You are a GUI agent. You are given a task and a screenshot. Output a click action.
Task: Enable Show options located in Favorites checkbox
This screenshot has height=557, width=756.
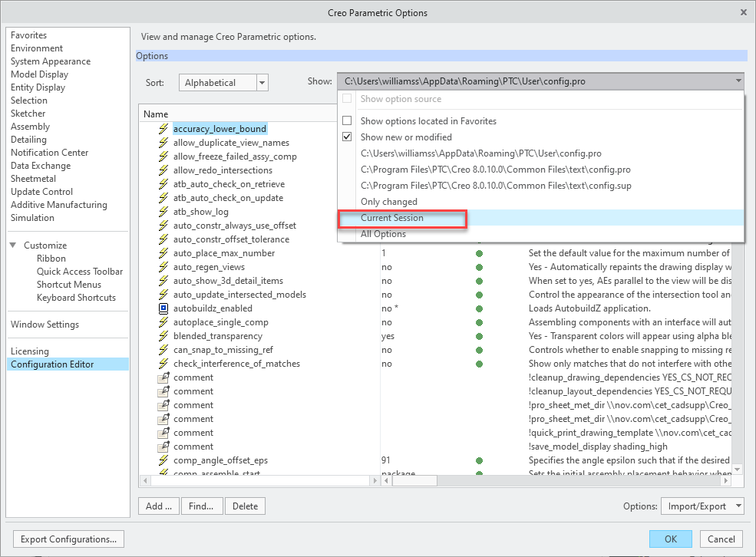pyautogui.click(x=347, y=120)
